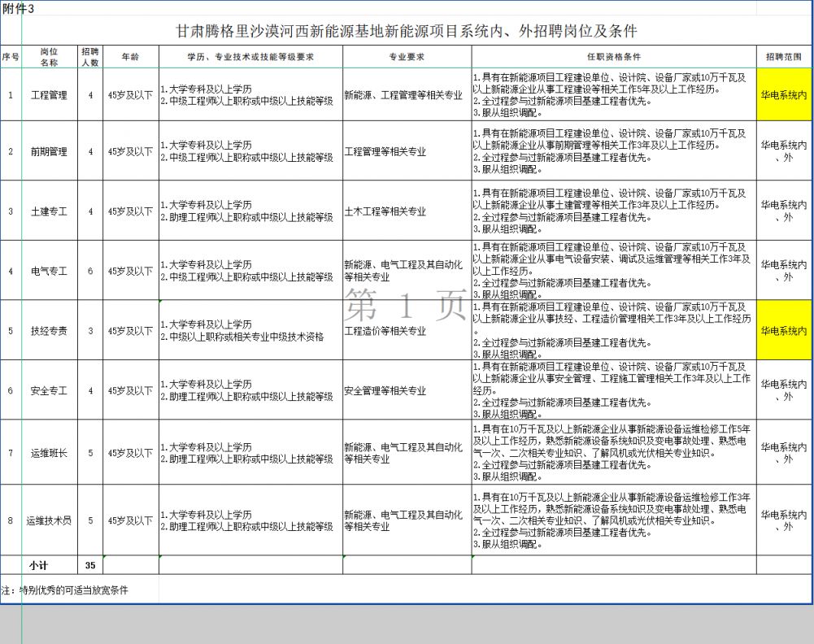The image size is (814, 644).
Task: Click the yellow 华电系统内 cell in 工程管理 row
Action: [784, 95]
